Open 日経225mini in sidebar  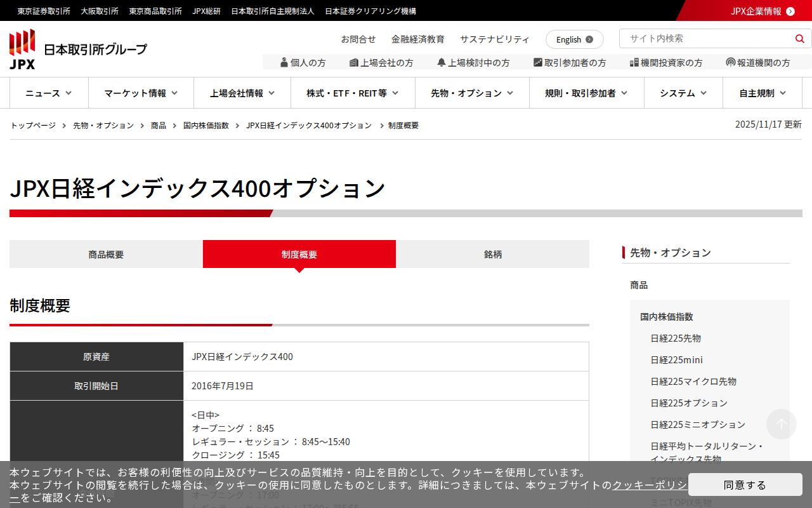676,360
